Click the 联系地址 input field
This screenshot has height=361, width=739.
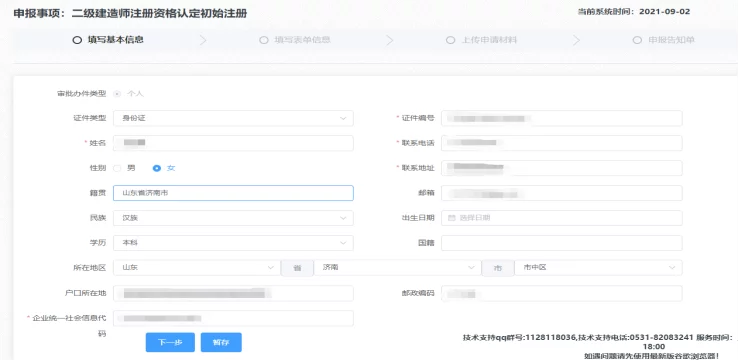tap(562, 168)
